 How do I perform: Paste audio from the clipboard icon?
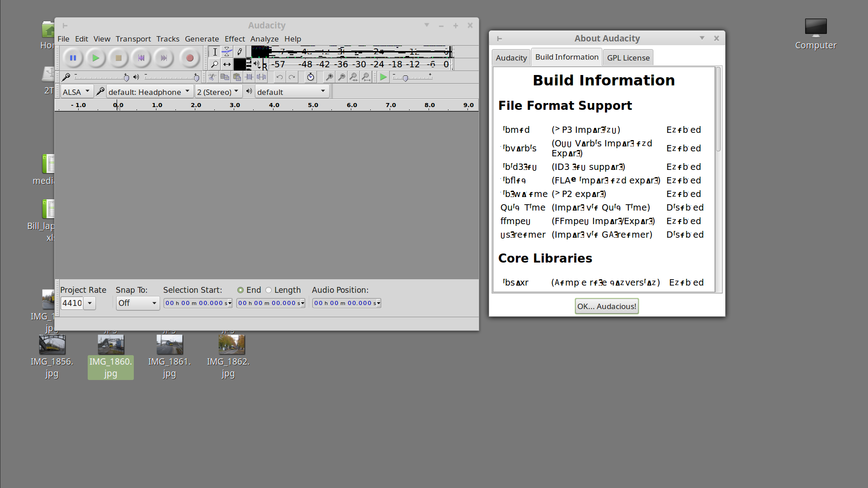237,77
